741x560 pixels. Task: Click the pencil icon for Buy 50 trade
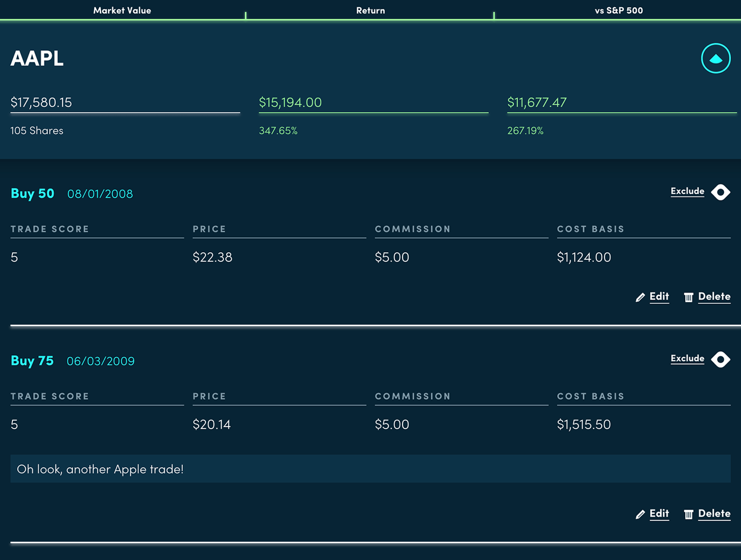640,297
